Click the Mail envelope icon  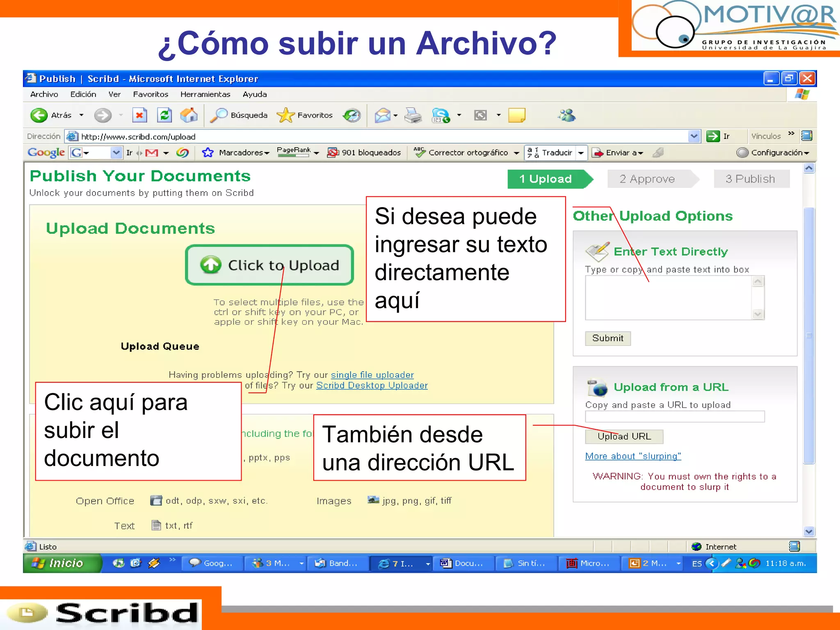pos(382,115)
